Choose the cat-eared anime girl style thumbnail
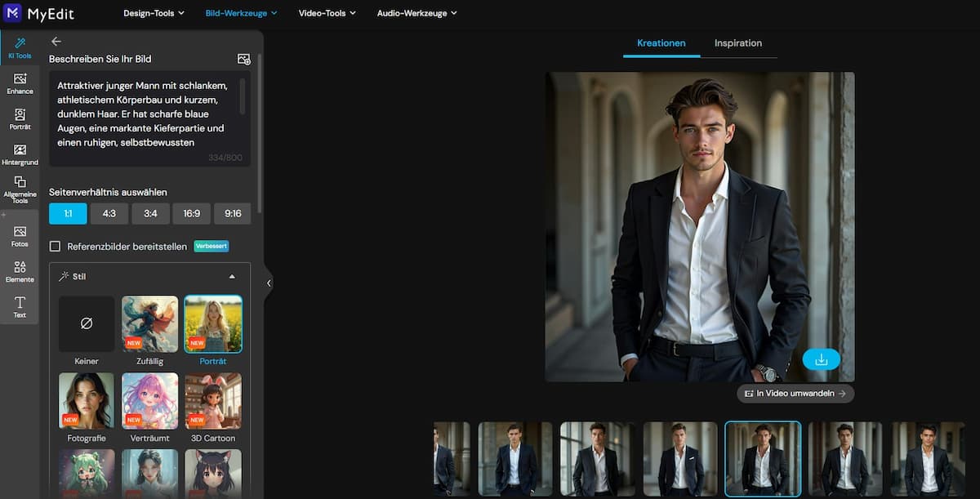 (213, 474)
